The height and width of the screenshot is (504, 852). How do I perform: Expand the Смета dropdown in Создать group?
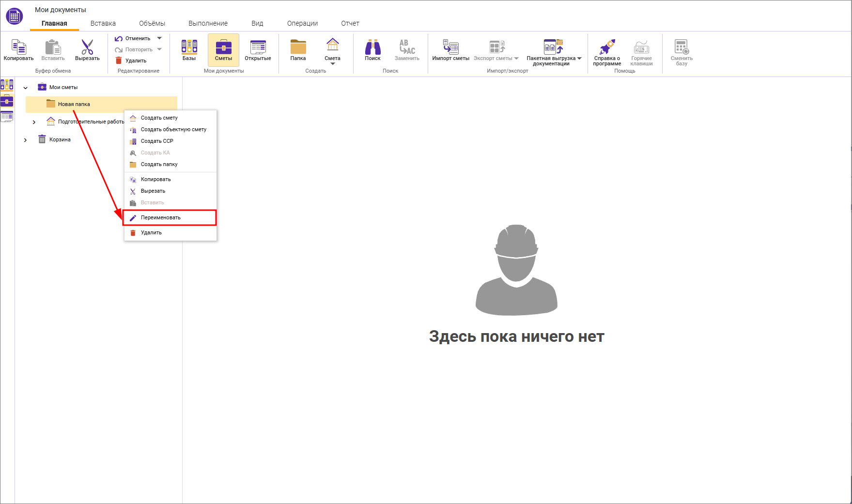[x=332, y=63]
